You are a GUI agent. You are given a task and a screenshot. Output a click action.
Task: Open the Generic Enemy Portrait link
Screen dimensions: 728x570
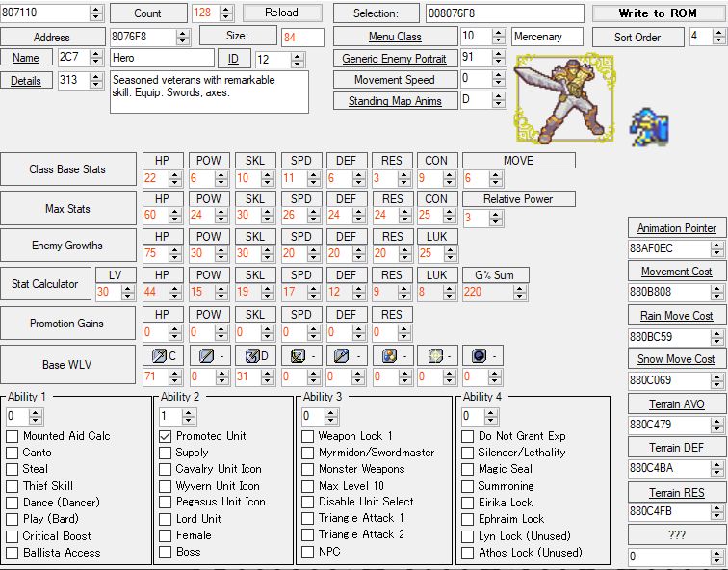coord(395,59)
